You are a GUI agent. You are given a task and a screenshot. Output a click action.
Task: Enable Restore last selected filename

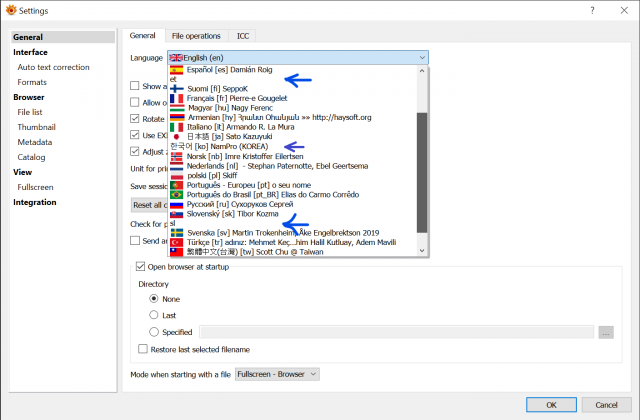click(x=143, y=349)
